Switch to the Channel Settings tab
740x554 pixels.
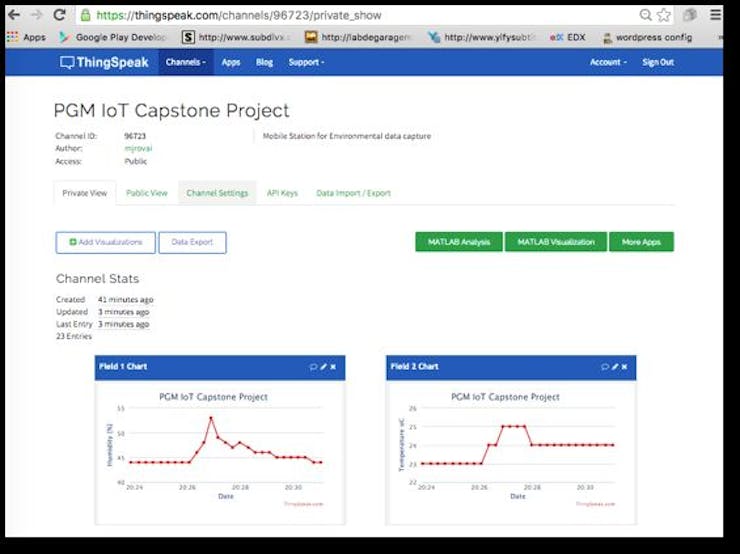pos(217,193)
